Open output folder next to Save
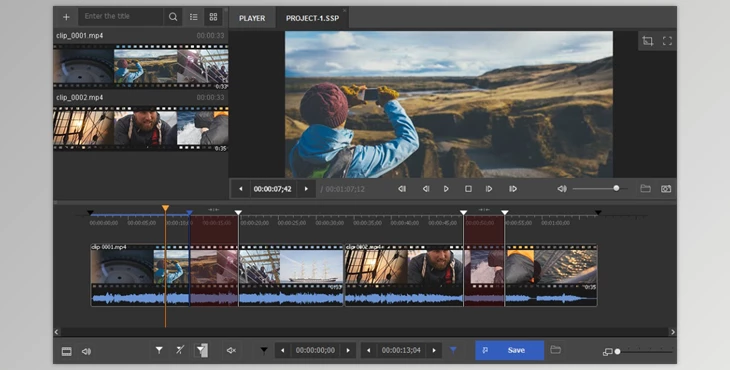 pos(555,350)
